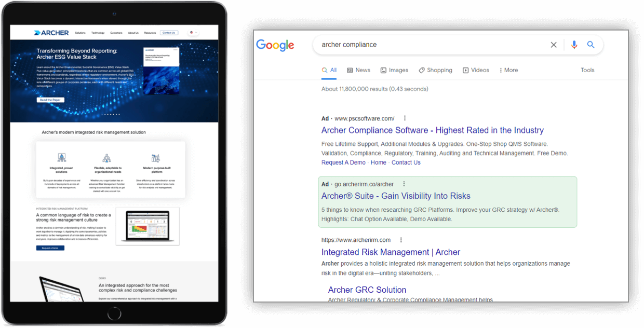Open options for go.archerirm.co ad result
644x328 pixels.
404,184
